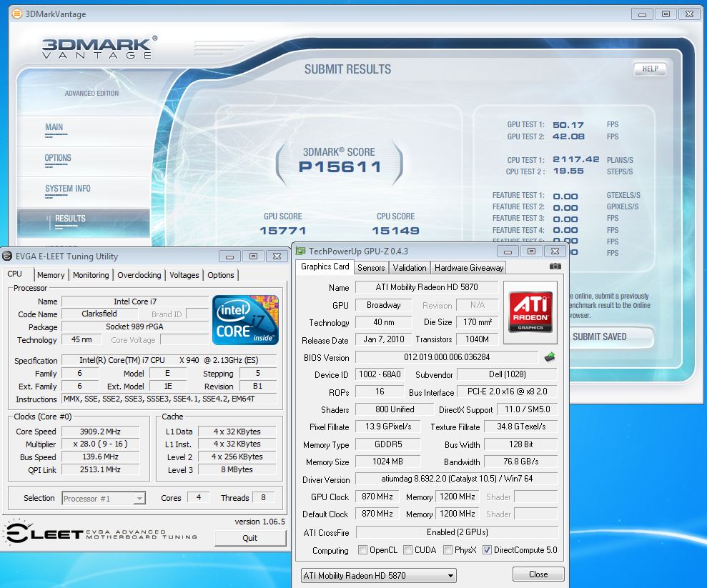Switch to the Overclocking tab

pos(139,275)
